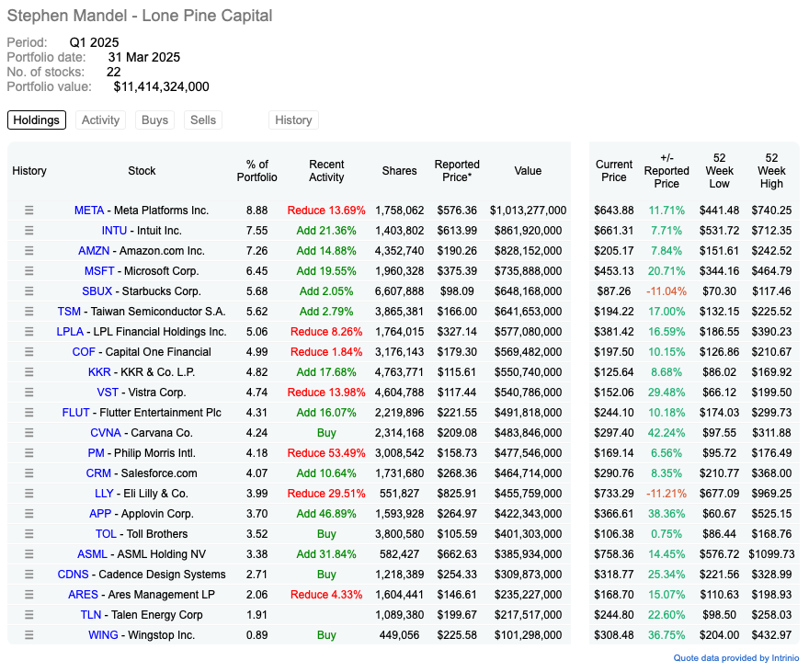Follow the AMZN ticker link
809x672 pixels.
[x=94, y=251]
